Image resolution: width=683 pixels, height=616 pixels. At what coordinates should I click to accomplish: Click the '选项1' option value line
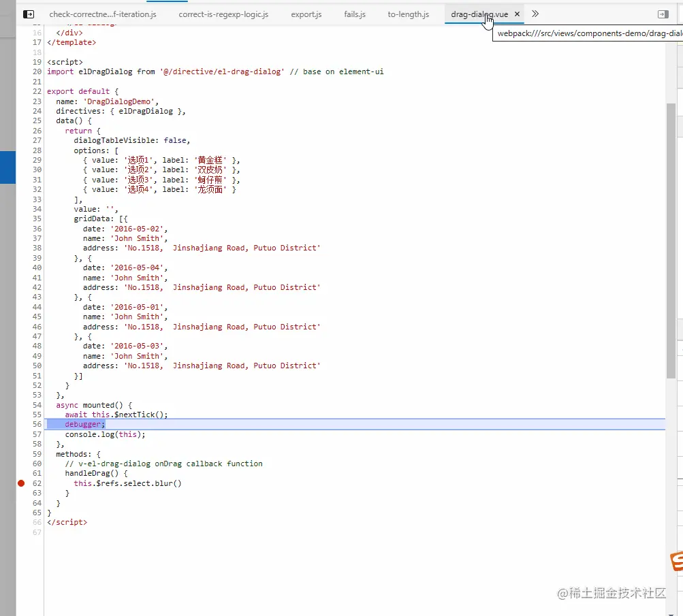tap(161, 160)
